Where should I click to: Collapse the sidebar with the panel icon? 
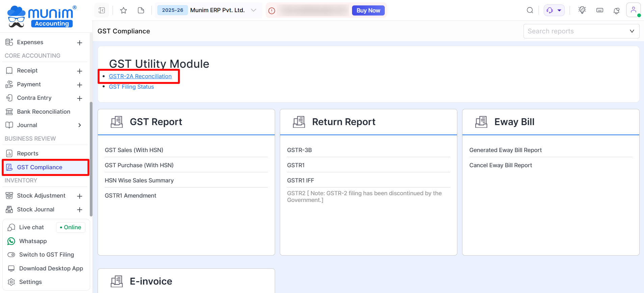[x=102, y=10]
